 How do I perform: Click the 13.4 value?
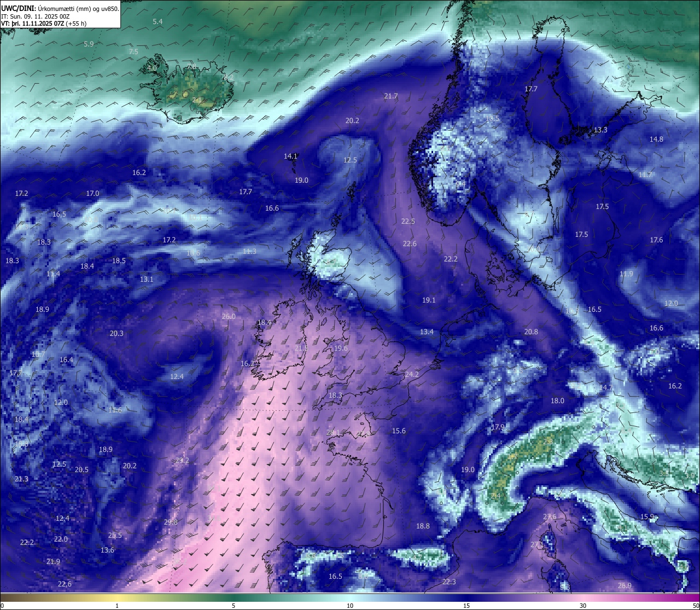427,332
